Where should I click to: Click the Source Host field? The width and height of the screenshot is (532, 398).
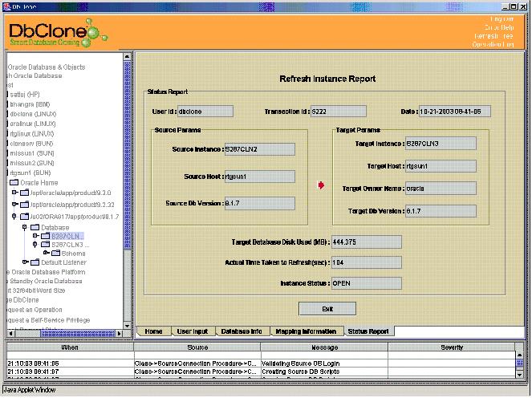260,177
